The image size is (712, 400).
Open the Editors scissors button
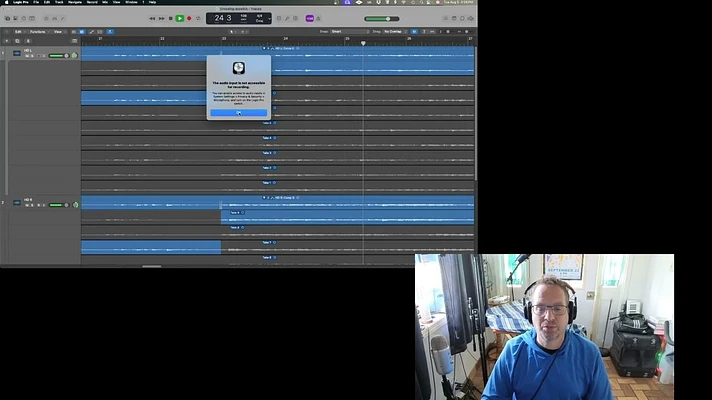[x=63, y=19]
